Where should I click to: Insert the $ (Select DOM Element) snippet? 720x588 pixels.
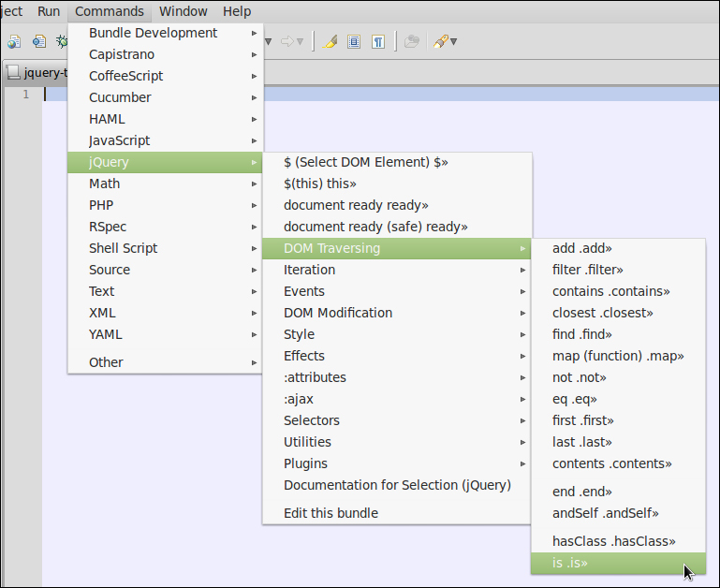click(x=397, y=162)
